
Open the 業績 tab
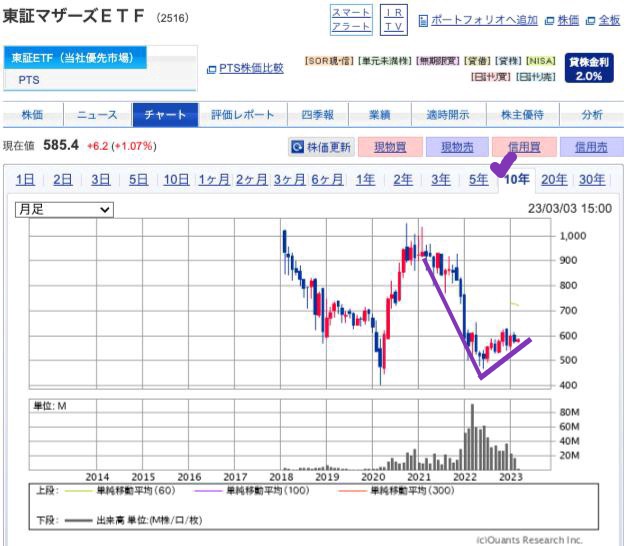pos(379,115)
